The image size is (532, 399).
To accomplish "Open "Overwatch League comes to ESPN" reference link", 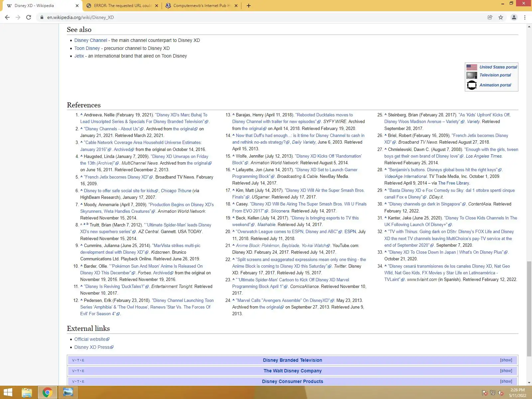I will (289, 231).
